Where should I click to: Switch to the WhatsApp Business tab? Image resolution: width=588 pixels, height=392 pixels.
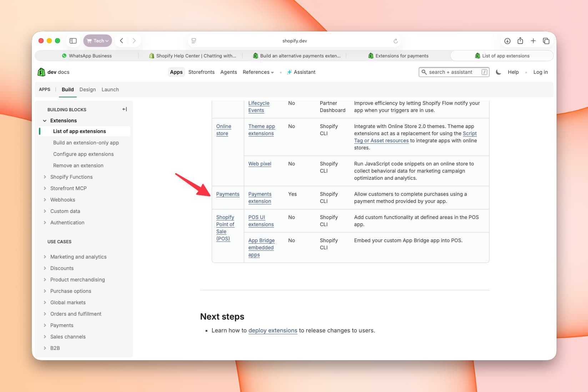click(87, 56)
